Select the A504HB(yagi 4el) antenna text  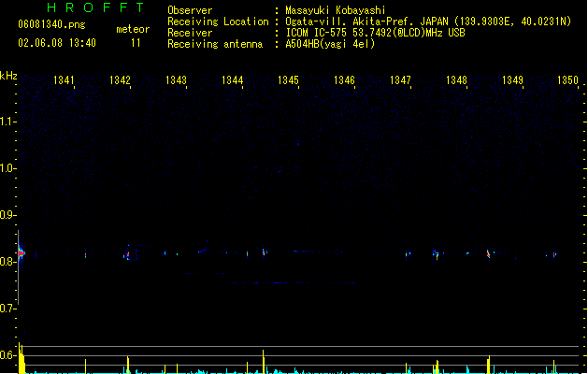[330, 44]
